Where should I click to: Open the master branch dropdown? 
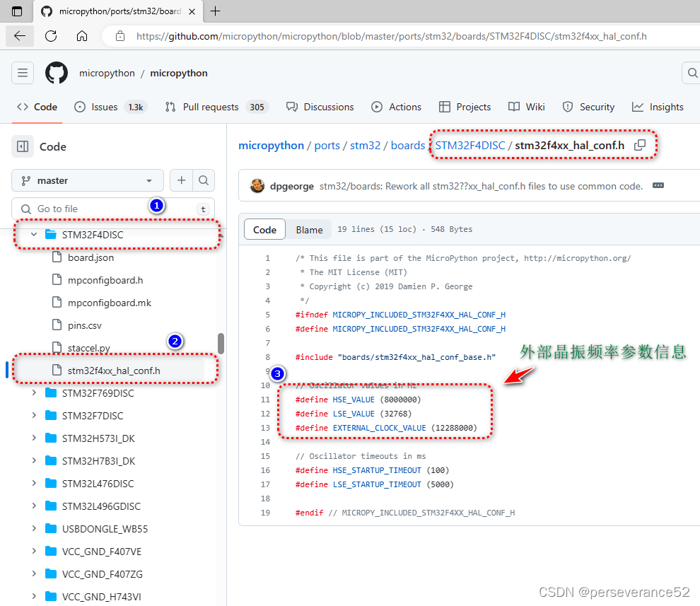click(88, 180)
